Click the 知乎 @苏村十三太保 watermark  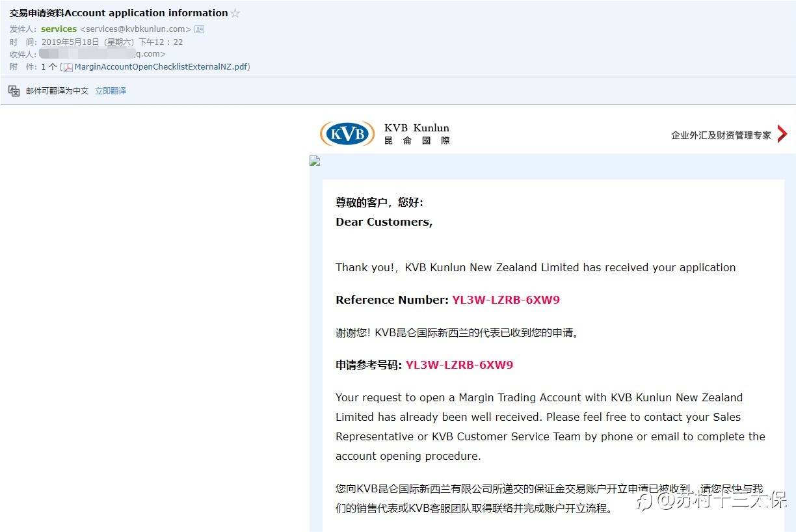[711, 499]
